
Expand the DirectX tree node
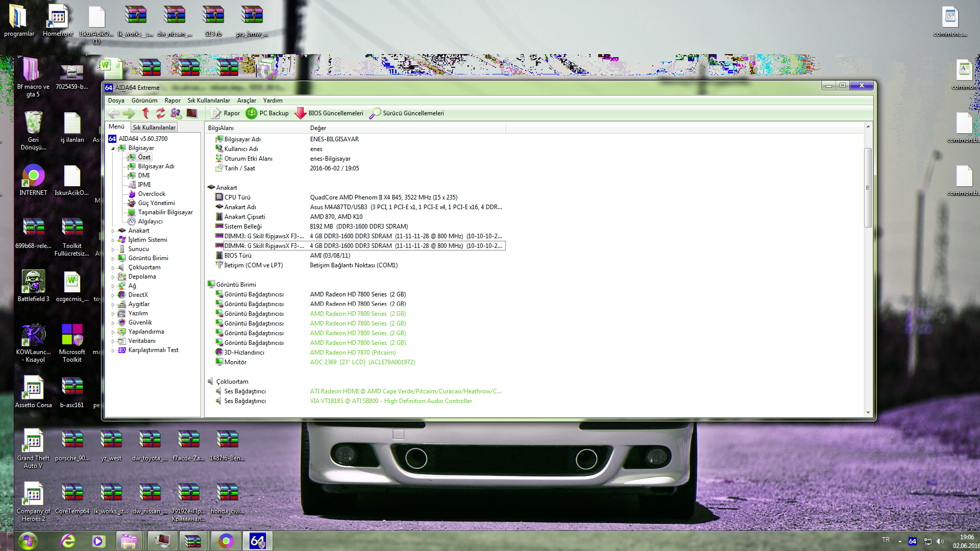(x=113, y=295)
